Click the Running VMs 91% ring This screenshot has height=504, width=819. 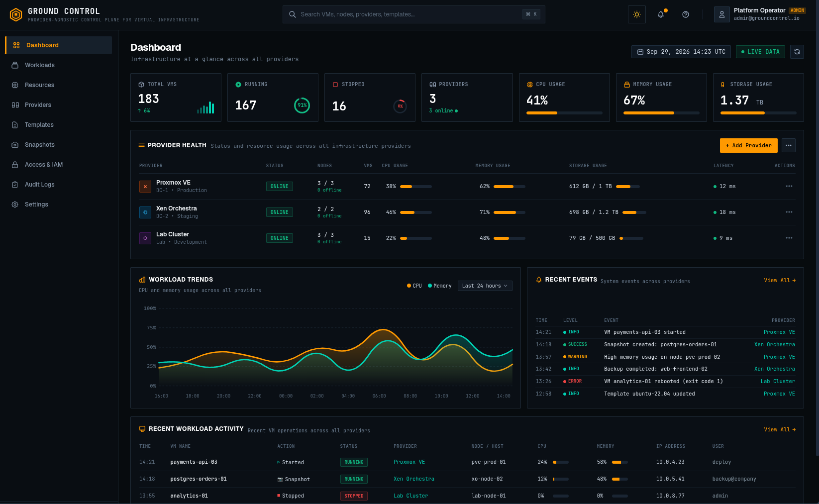[x=302, y=105]
